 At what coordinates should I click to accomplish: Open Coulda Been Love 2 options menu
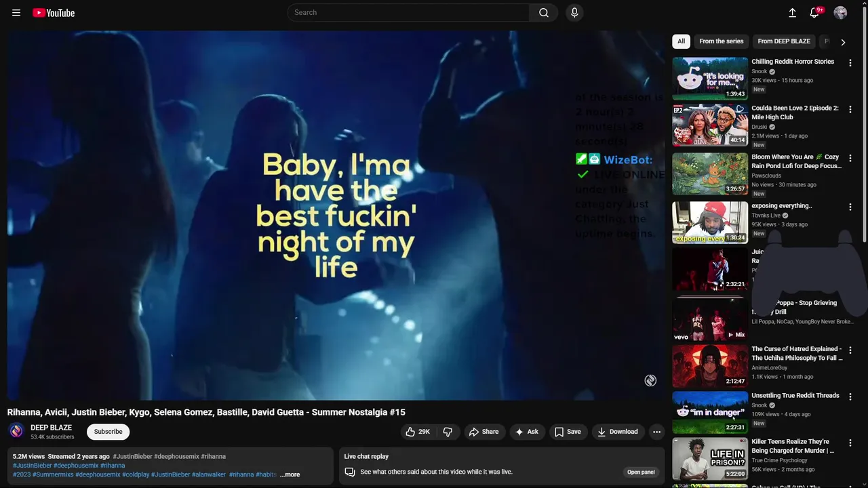pos(850,109)
